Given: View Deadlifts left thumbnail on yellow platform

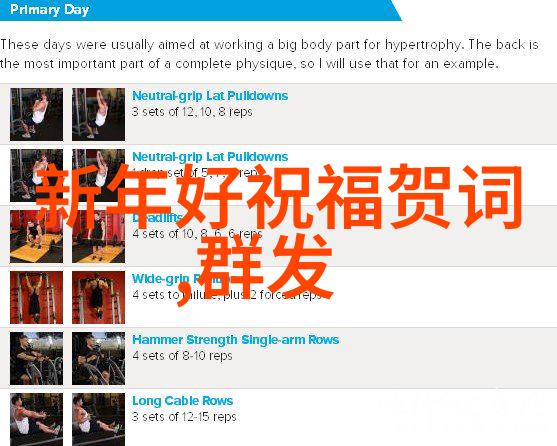Looking at the screenshot, I should point(37,236).
